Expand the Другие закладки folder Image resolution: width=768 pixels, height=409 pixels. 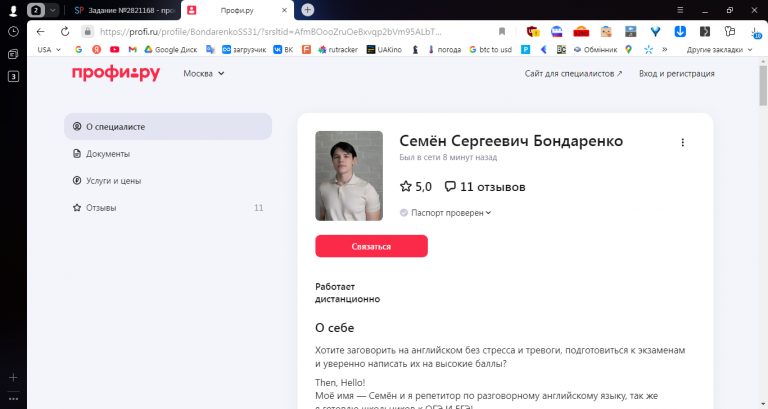[x=719, y=49]
